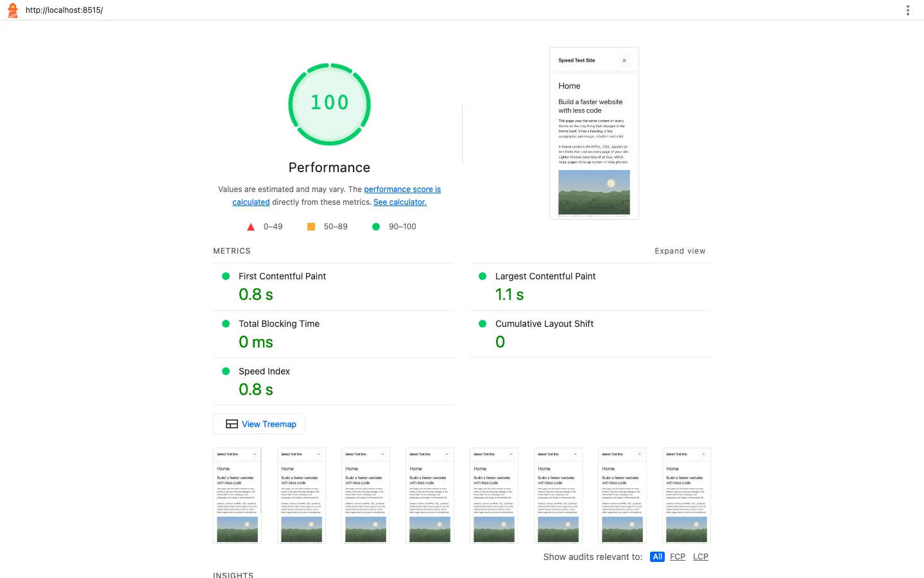924x578 pixels.
Task: Click the green dot beside Cumulative Layout Shift
Action: click(x=483, y=324)
